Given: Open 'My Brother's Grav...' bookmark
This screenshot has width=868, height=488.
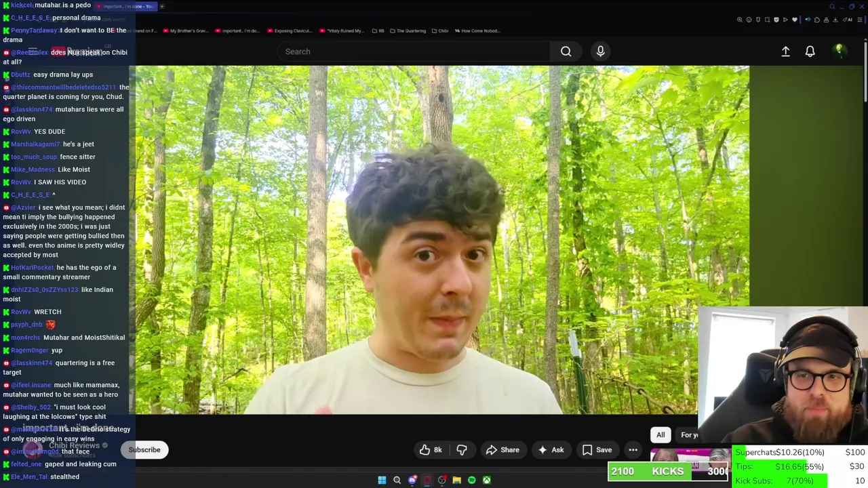Looking at the screenshot, I should [184, 30].
